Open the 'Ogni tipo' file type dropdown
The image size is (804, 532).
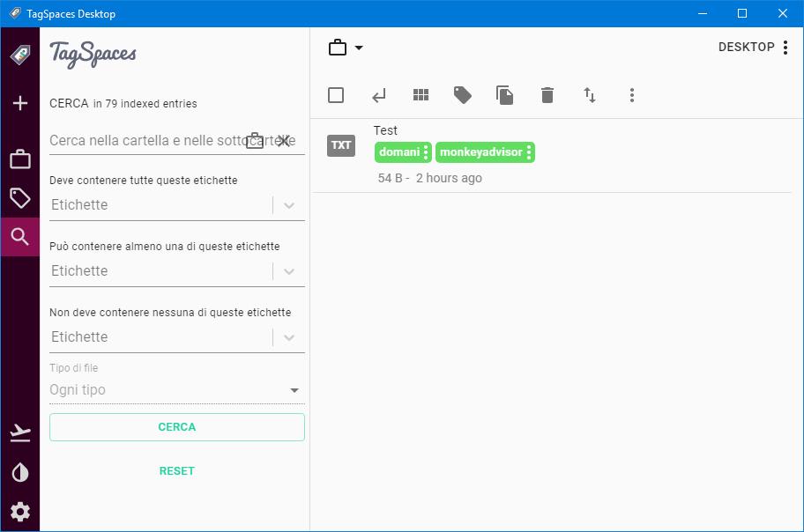point(177,390)
